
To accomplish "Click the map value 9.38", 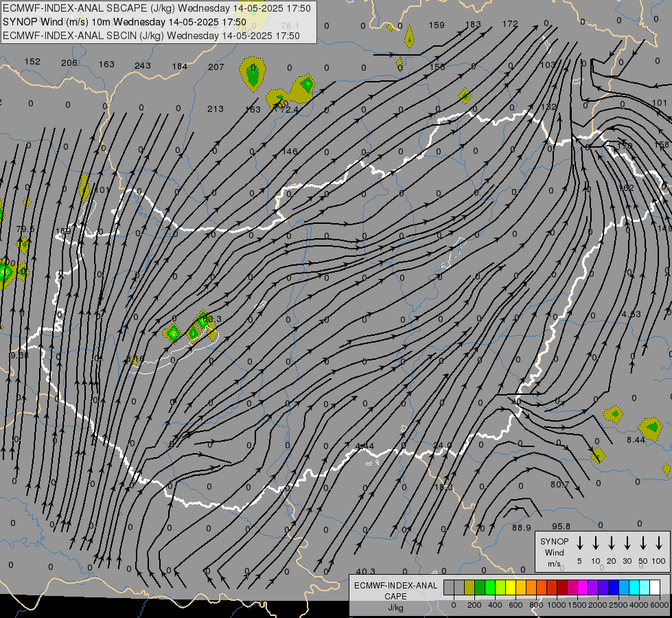I will point(19,355).
